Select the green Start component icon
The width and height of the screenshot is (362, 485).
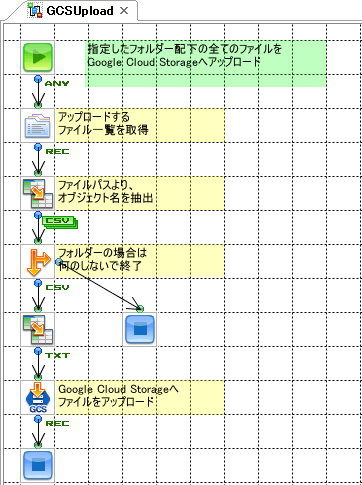[38, 58]
